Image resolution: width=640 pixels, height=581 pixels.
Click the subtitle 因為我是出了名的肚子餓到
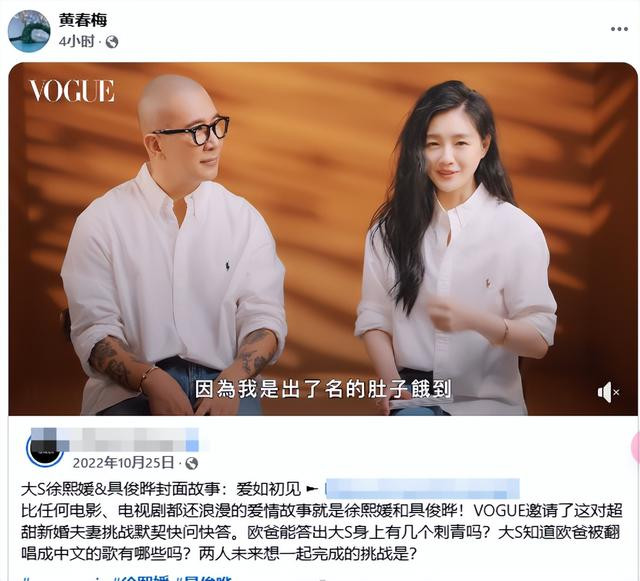[x=323, y=389]
